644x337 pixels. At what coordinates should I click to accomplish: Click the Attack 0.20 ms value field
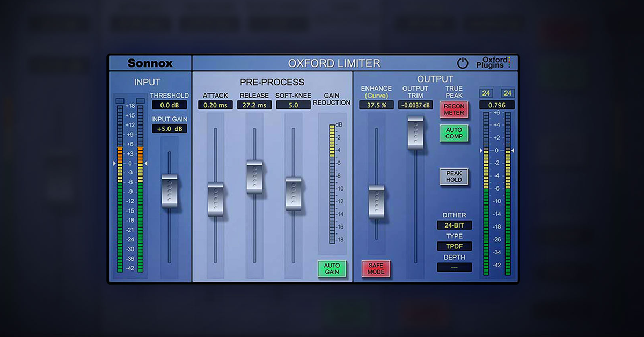215,105
